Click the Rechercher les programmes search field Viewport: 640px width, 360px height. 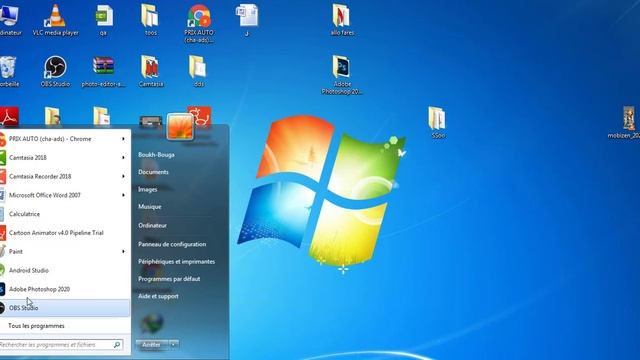[61, 345]
